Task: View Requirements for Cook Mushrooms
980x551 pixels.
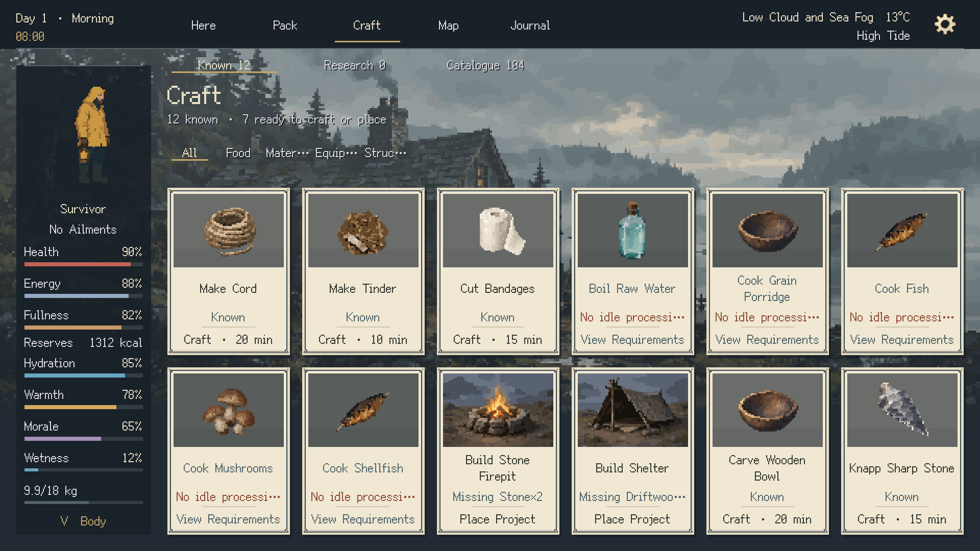Action: pos(228,519)
